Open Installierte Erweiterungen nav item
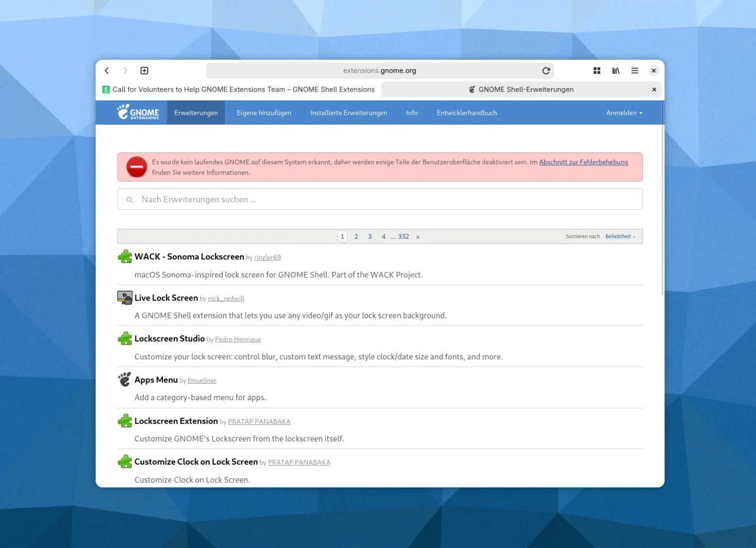Viewport: 756px width, 548px height. point(348,113)
